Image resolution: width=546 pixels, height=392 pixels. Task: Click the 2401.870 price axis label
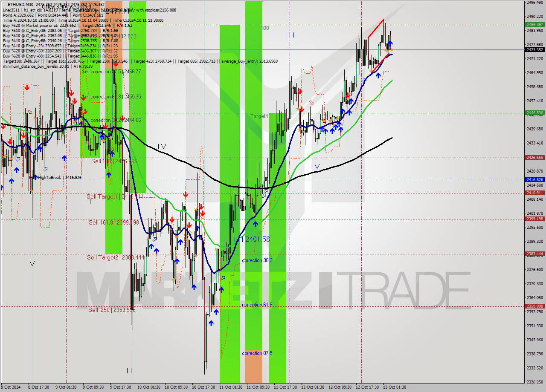tap(534, 213)
